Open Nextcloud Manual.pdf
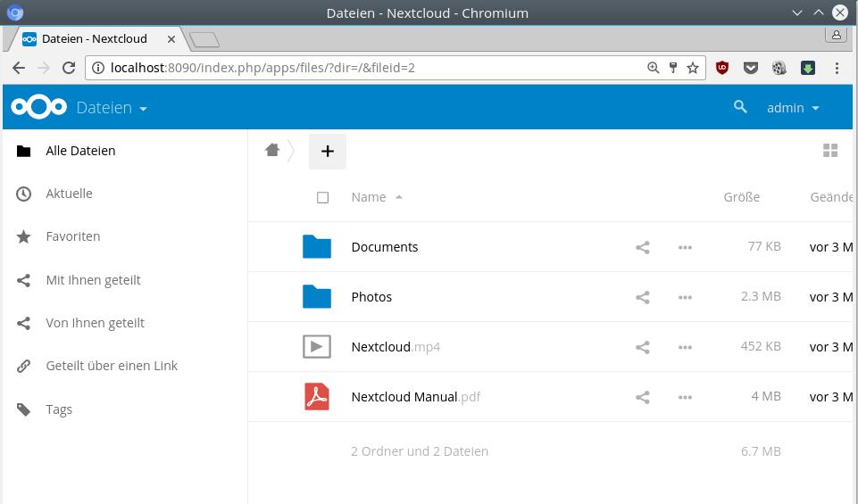 click(416, 397)
